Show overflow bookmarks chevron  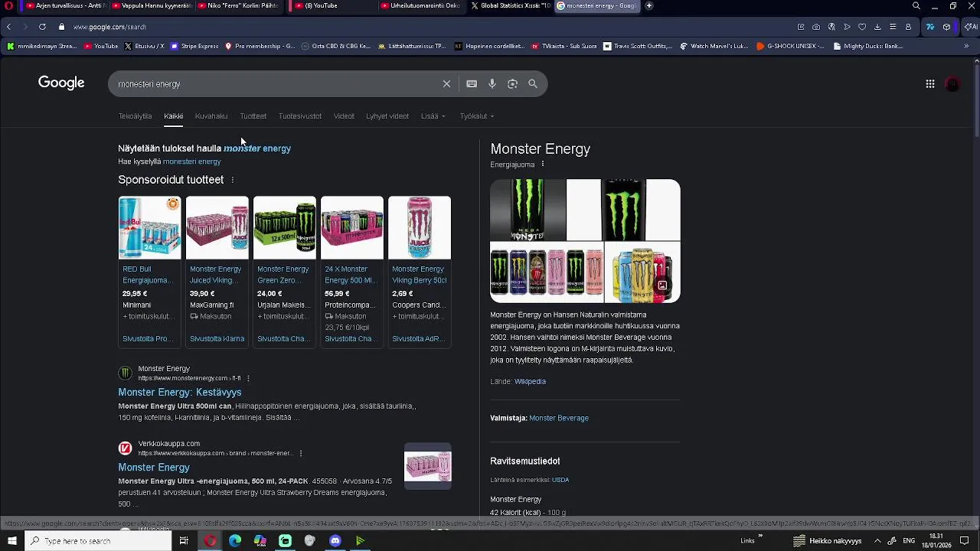point(966,46)
